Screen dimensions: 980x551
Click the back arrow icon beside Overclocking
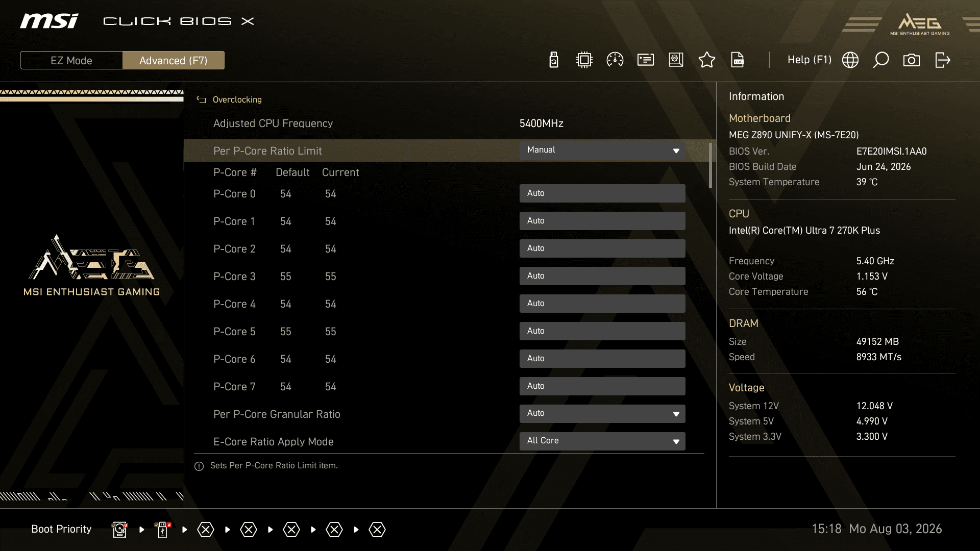[x=201, y=100]
